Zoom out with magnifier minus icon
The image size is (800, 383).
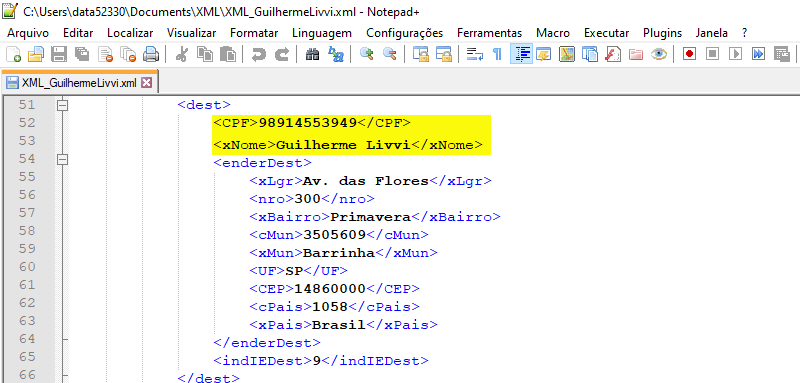coord(390,54)
